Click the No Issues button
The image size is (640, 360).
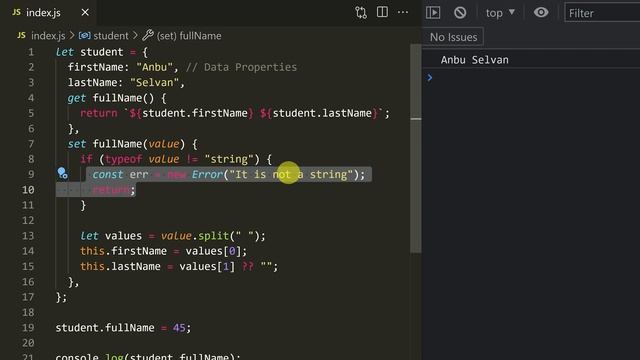pos(453,37)
